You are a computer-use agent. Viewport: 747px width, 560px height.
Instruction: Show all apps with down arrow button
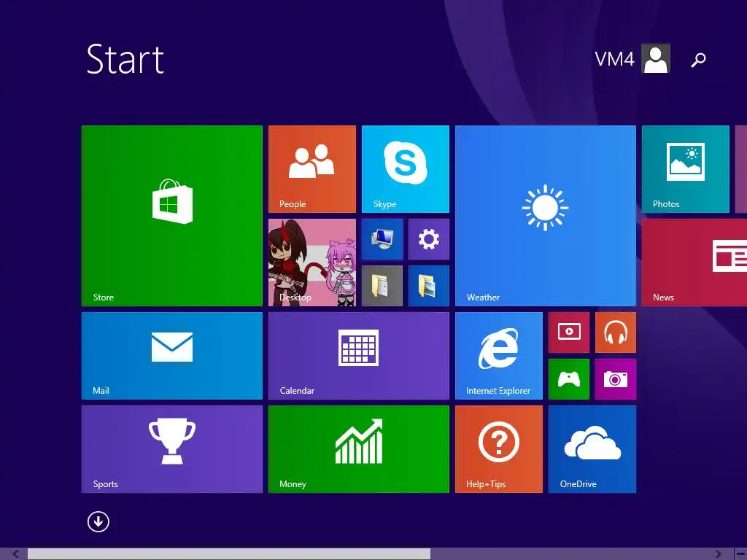[98, 522]
